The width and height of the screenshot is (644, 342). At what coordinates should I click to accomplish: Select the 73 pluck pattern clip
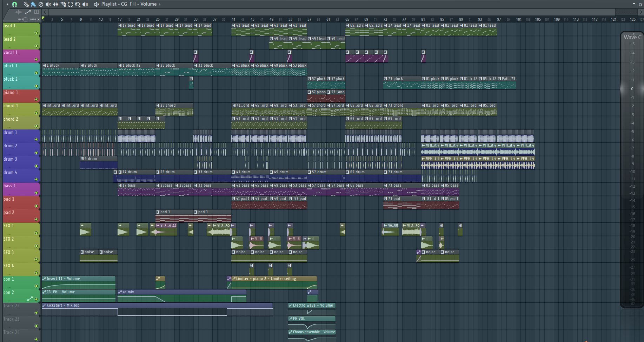(402, 83)
